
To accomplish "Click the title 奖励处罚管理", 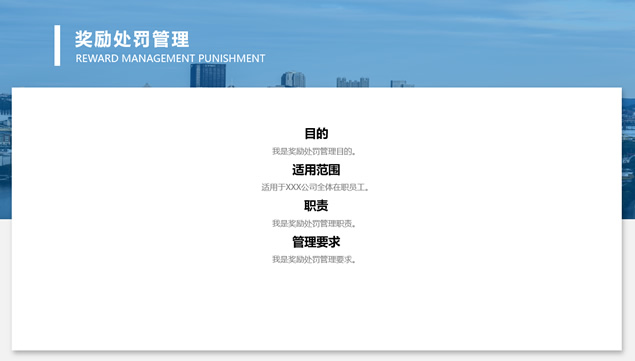I will (x=132, y=39).
